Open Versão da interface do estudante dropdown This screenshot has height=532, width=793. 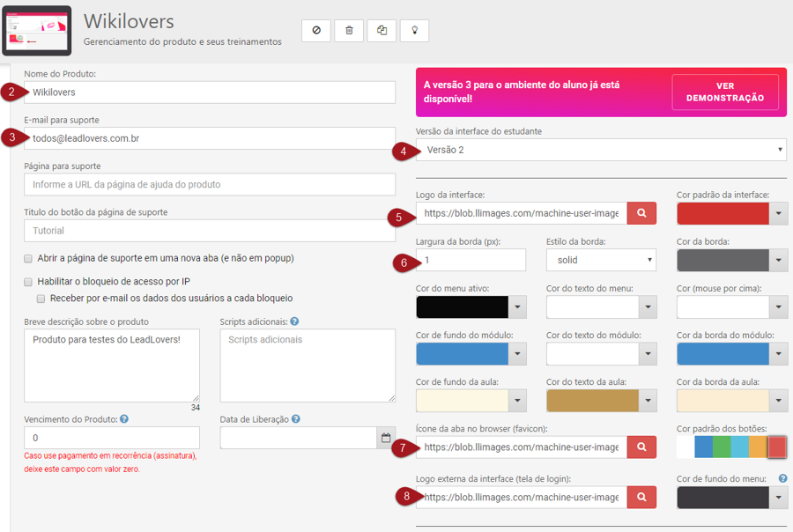[600, 151]
